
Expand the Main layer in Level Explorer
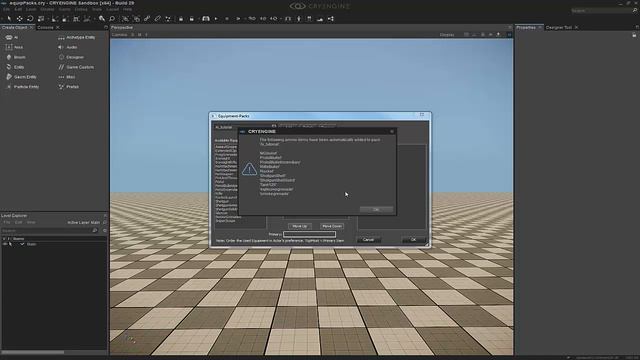(22, 244)
